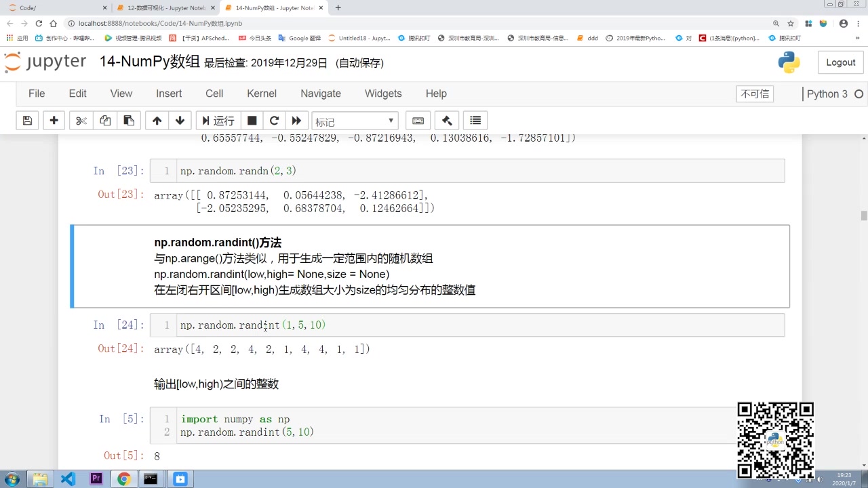Click into the np.random.randint(1,5,10) code cell

coord(481,325)
